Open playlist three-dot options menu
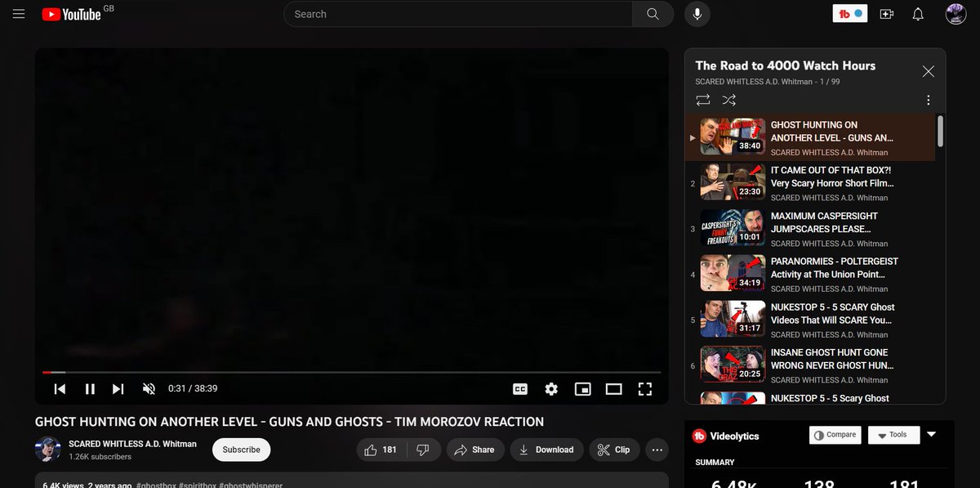 (x=929, y=100)
